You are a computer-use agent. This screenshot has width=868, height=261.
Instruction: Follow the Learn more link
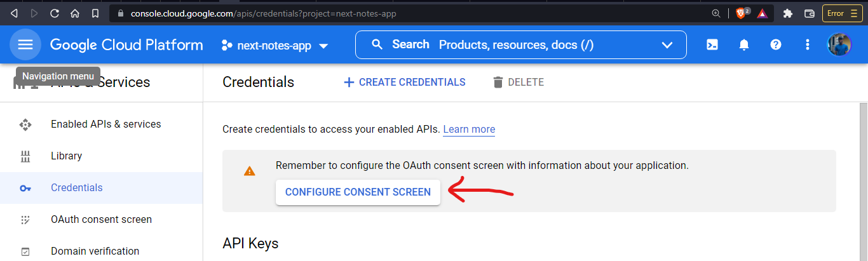[469, 129]
